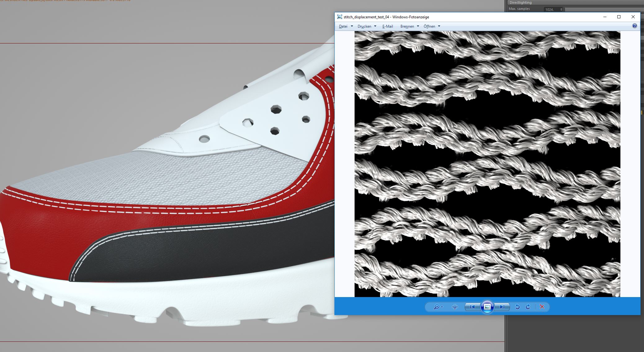Open the Drucken menu

(364, 26)
